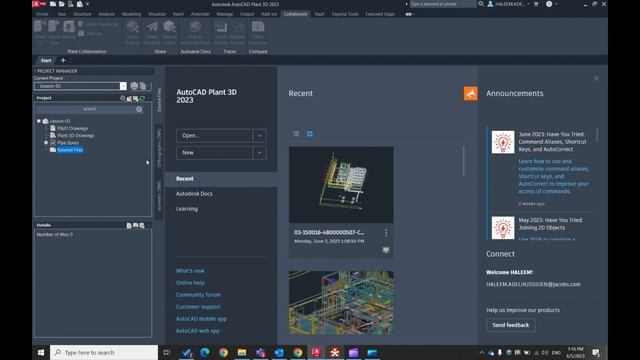Click the refresh icon in Project panel header

142,98
